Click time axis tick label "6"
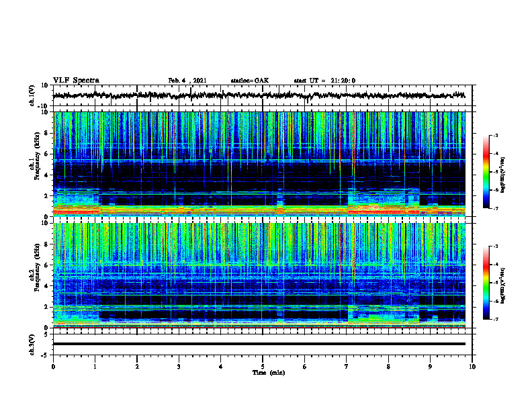Image resolution: width=532 pixels, height=411 pixels. [x=305, y=367]
